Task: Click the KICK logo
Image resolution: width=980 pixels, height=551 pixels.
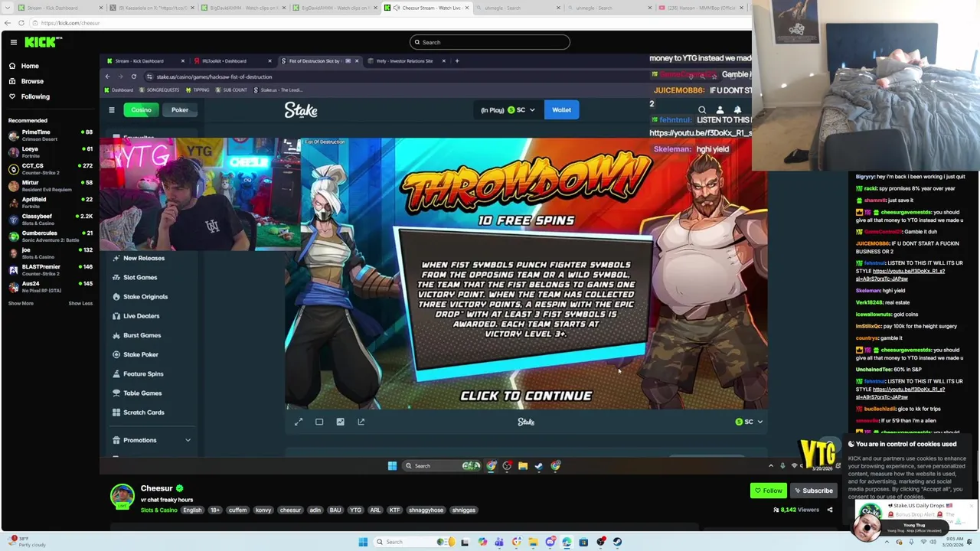Action: (x=40, y=42)
